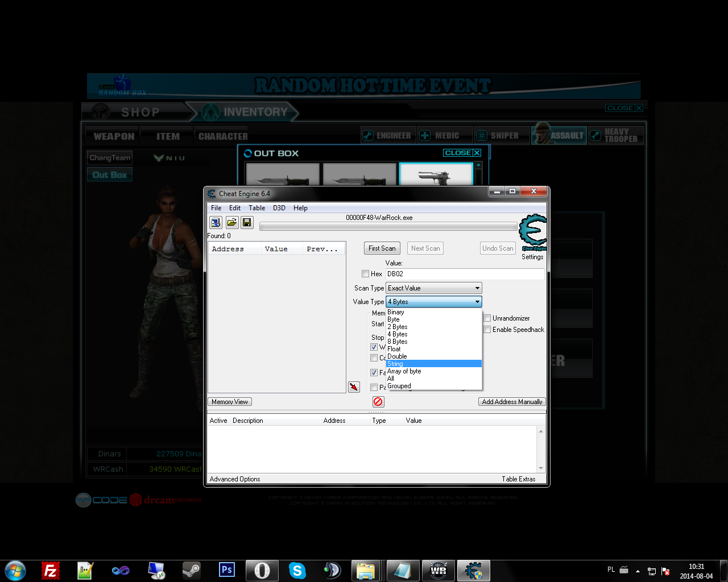Screen dimensions: 728x582
Task: Select Double value type
Action: pyautogui.click(x=434, y=356)
